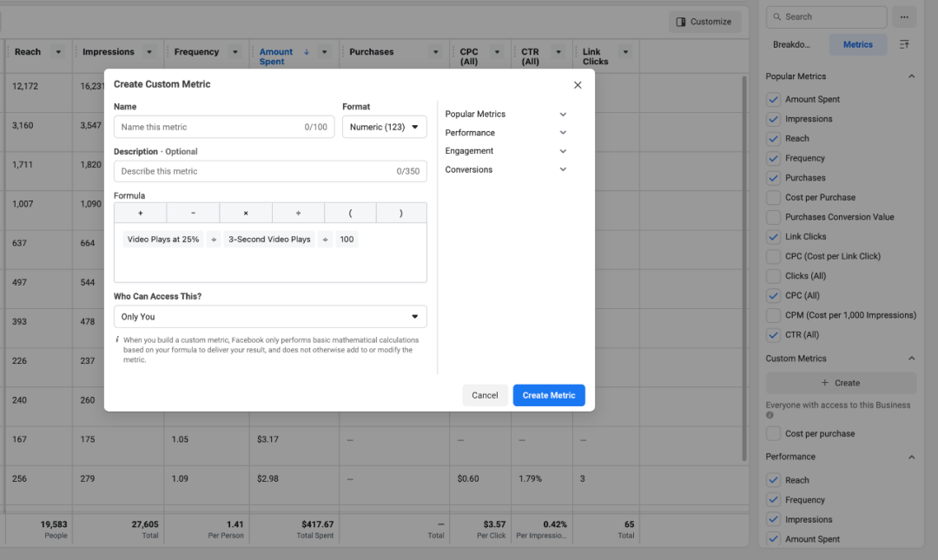The width and height of the screenshot is (938, 560).
Task: Click the search magnifier icon
Action: [777, 16]
